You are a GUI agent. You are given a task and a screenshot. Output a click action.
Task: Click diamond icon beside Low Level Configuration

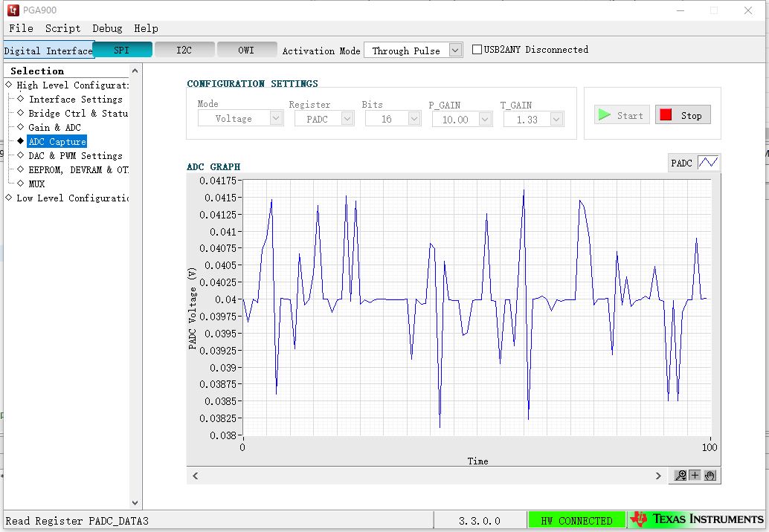[x=9, y=198]
